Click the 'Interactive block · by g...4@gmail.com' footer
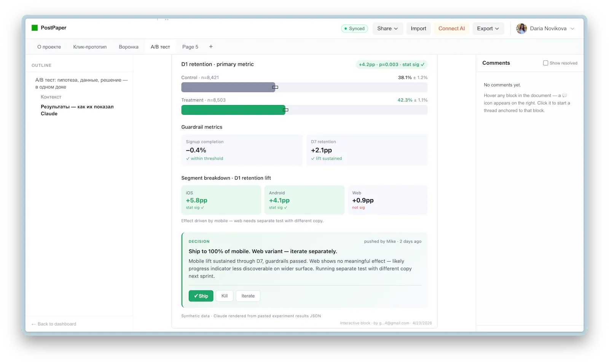 386,323
